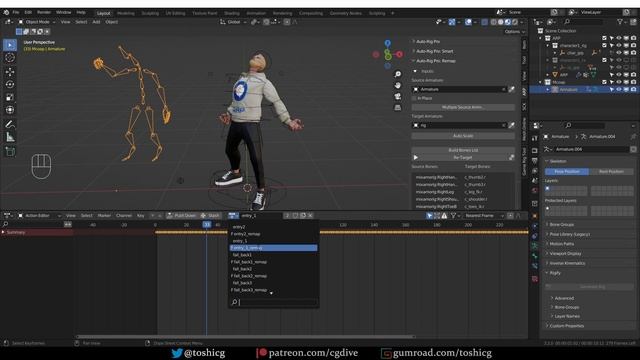The height and width of the screenshot is (360, 640).
Task: Select the Rotate tool
Action: pos(10,84)
